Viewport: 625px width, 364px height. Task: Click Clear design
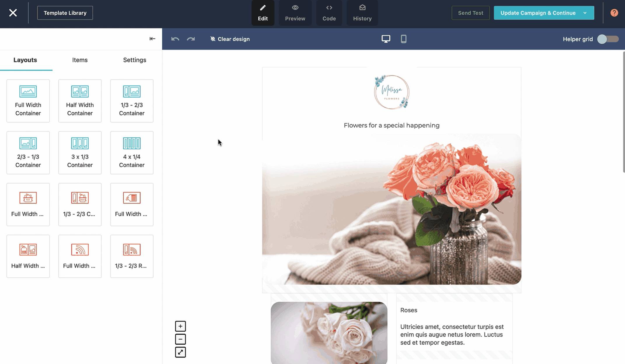pyautogui.click(x=230, y=39)
